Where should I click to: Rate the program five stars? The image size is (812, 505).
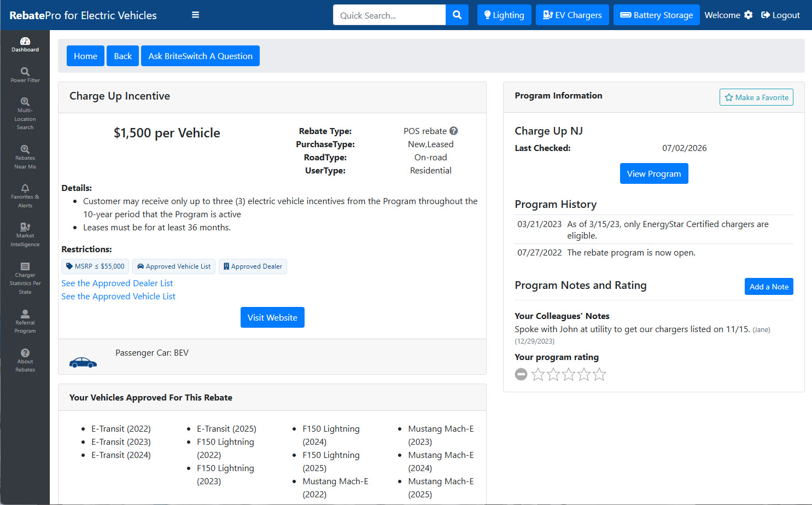coord(599,374)
